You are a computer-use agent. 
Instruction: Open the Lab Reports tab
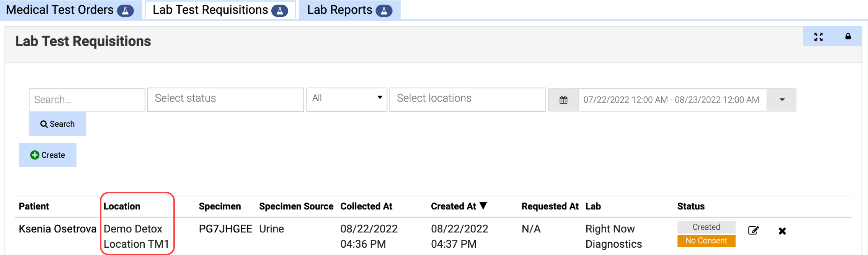coord(339,10)
